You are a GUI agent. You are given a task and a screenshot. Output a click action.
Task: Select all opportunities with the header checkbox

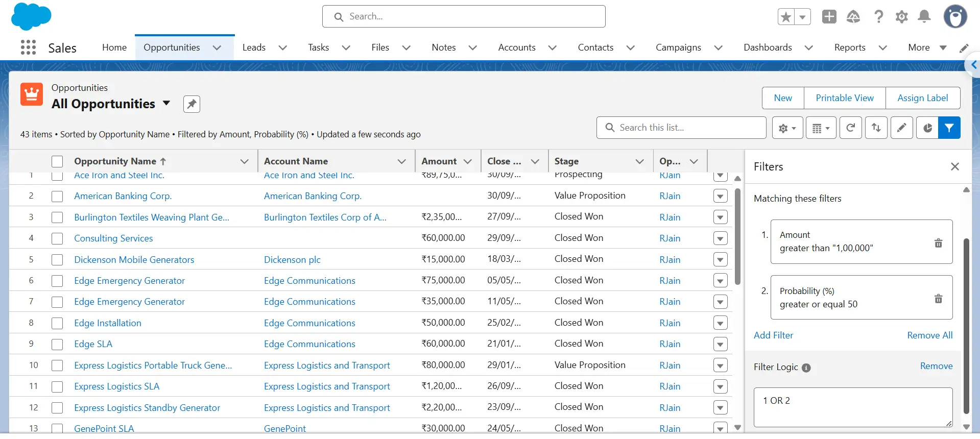coord(57,161)
